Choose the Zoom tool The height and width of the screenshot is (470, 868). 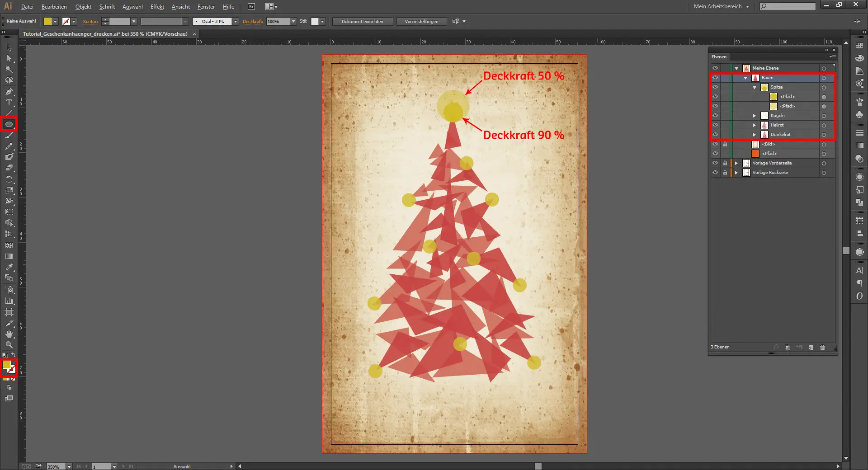[x=9, y=345]
